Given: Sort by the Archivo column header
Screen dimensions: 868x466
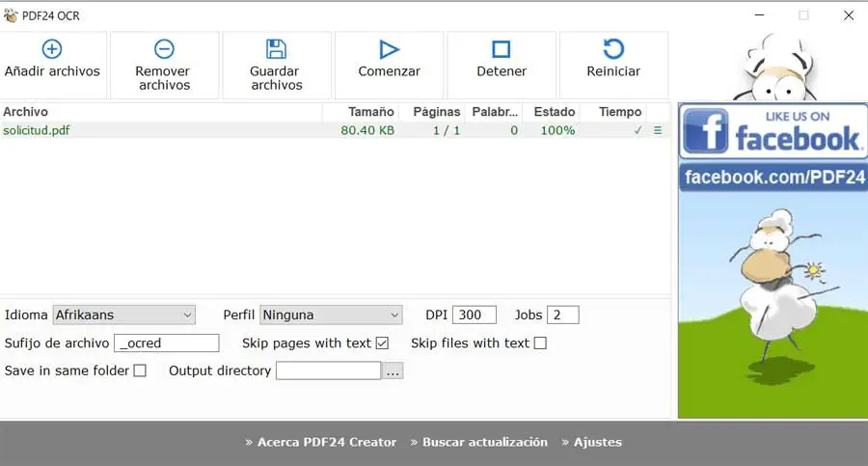Looking at the screenshot, I should (x=26, y=112).
